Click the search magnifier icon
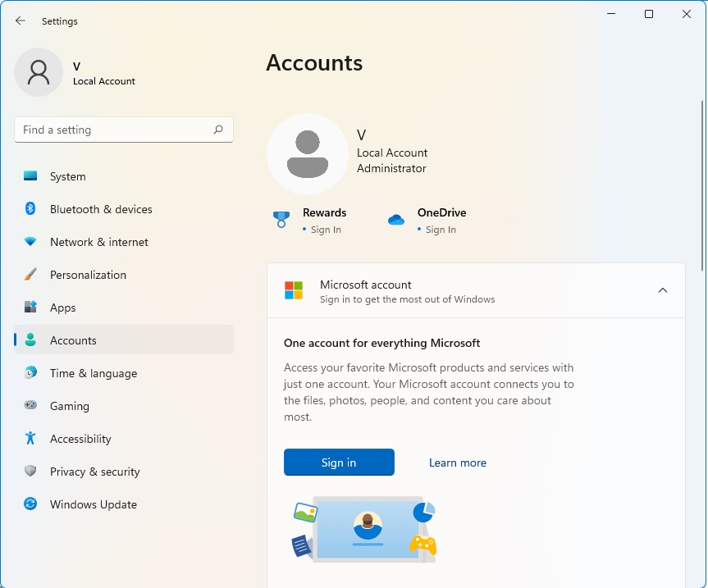 218,130
